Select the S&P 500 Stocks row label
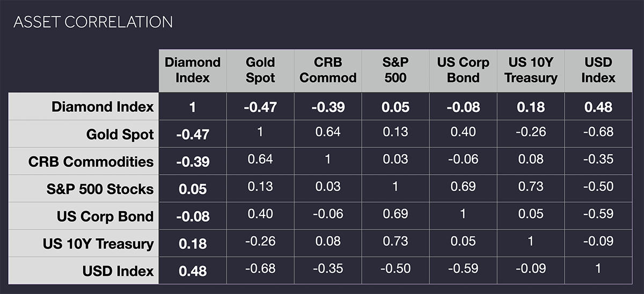Image resolution: width=644 pixels, height=294 pixels. point(100,189)
